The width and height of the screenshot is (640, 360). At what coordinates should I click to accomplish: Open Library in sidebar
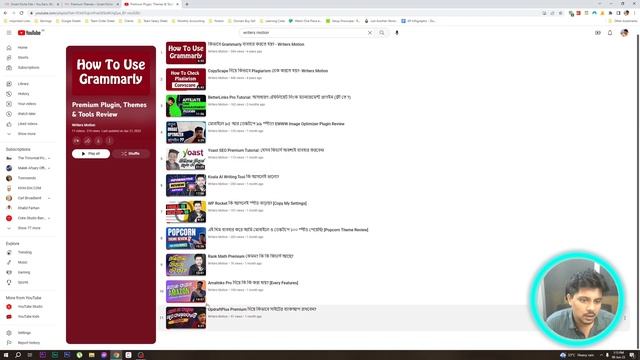(x=22, y=84)
